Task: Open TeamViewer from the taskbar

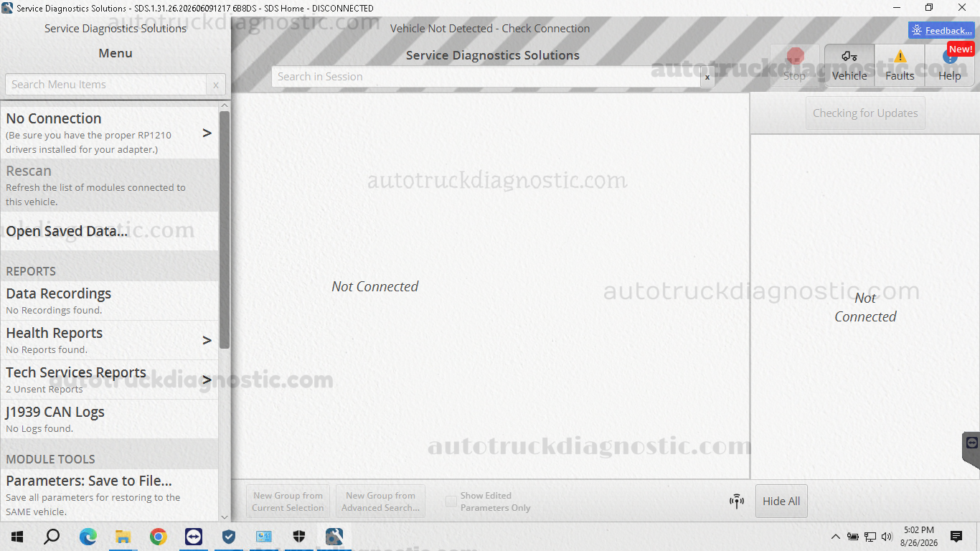Action: pyautogui.click(x=194, y=537)
